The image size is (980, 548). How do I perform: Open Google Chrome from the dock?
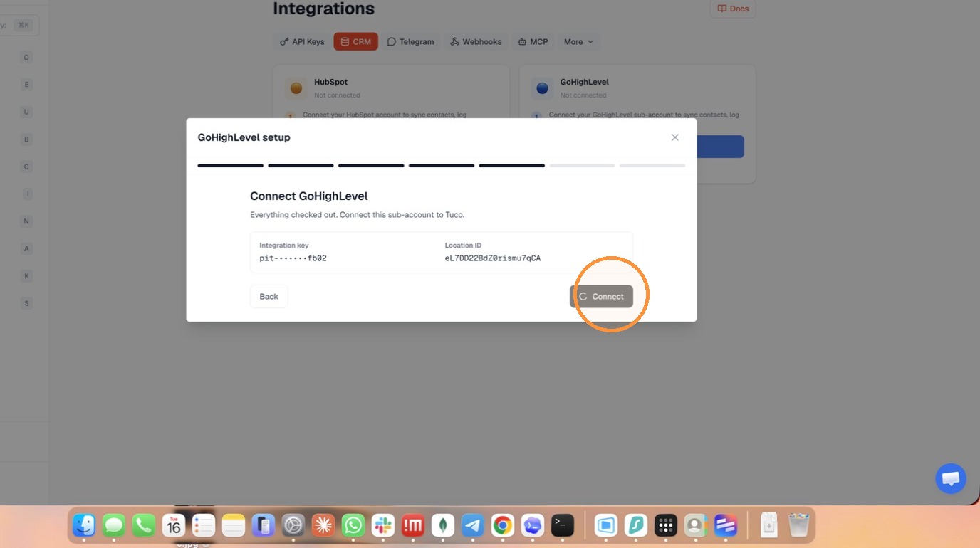coord(503,525)
